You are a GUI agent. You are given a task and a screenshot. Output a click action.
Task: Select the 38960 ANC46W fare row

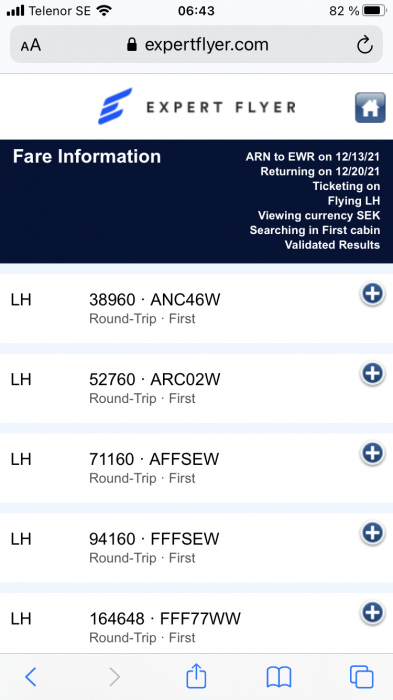[x=196, y=308]
